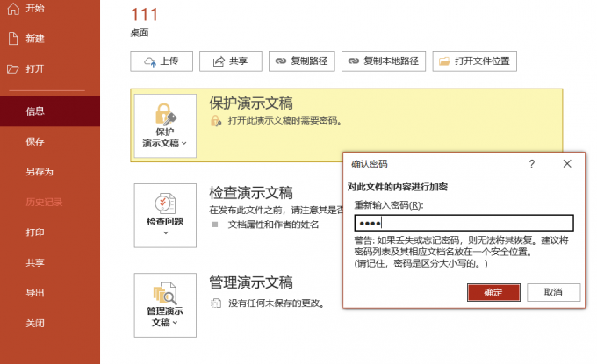Click the 对此文件的内容进行加密 label
Screen dimensions: 597x364
[398, 187]
